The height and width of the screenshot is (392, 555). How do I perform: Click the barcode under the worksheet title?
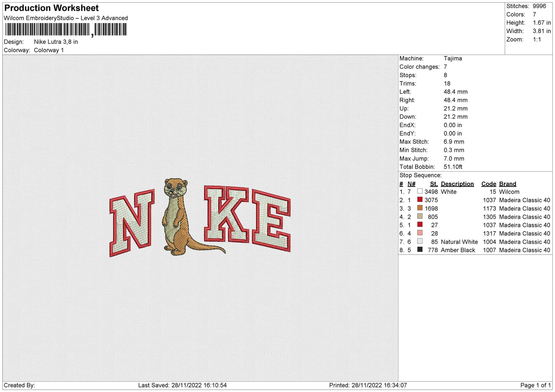tap(66, 30)
